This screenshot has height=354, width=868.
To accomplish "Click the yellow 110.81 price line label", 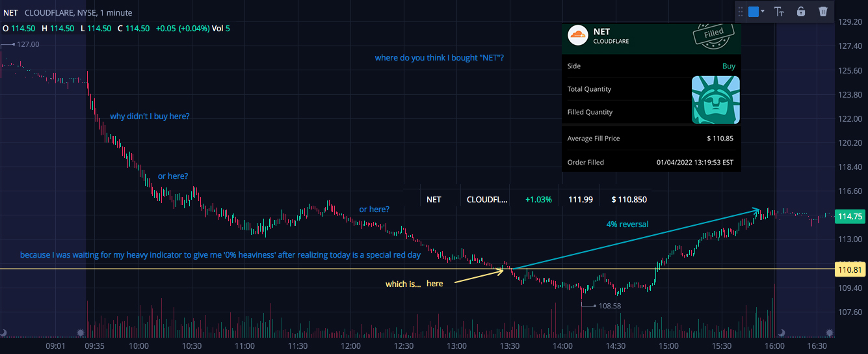I will 850,269.
